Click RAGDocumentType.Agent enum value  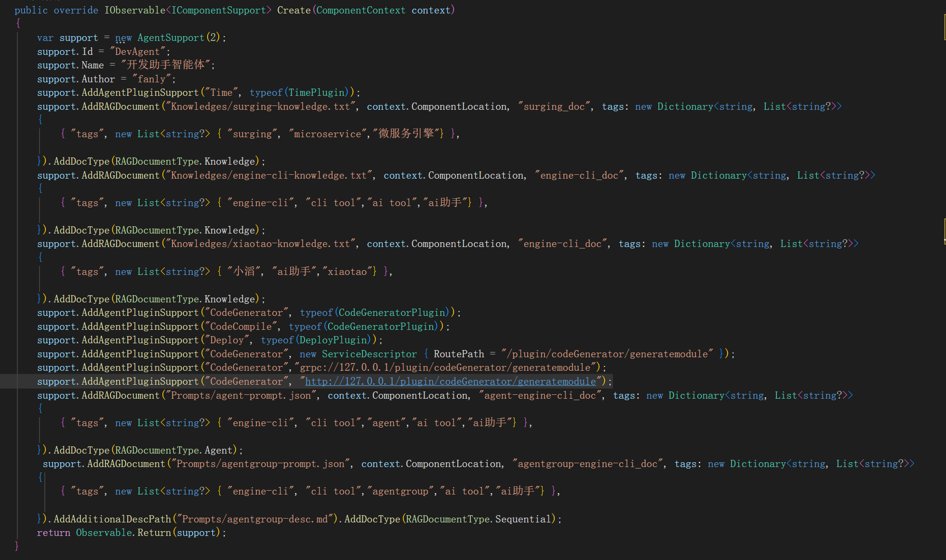point(174,450)
